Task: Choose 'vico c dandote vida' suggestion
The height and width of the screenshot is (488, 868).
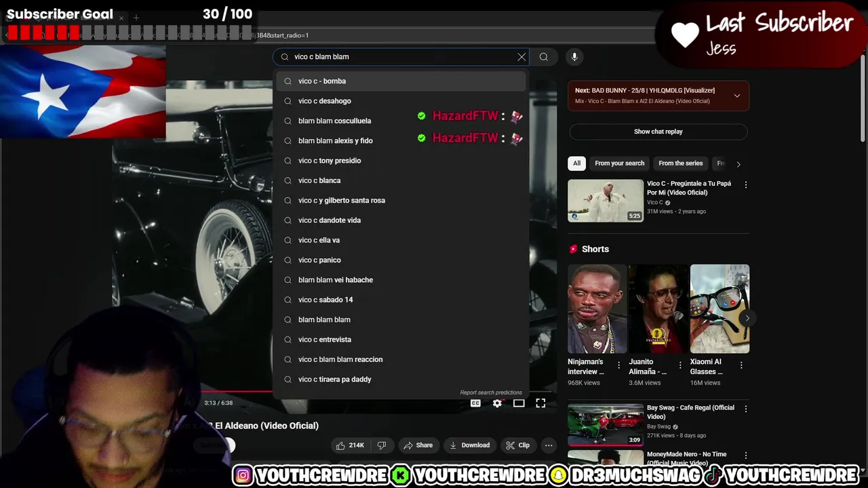Action: coord(401,220)
